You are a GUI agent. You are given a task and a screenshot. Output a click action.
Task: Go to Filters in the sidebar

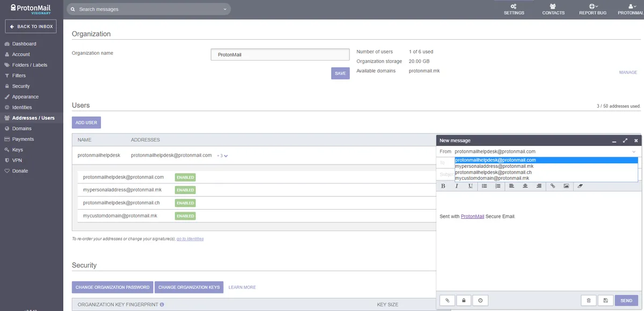point(19,76)
